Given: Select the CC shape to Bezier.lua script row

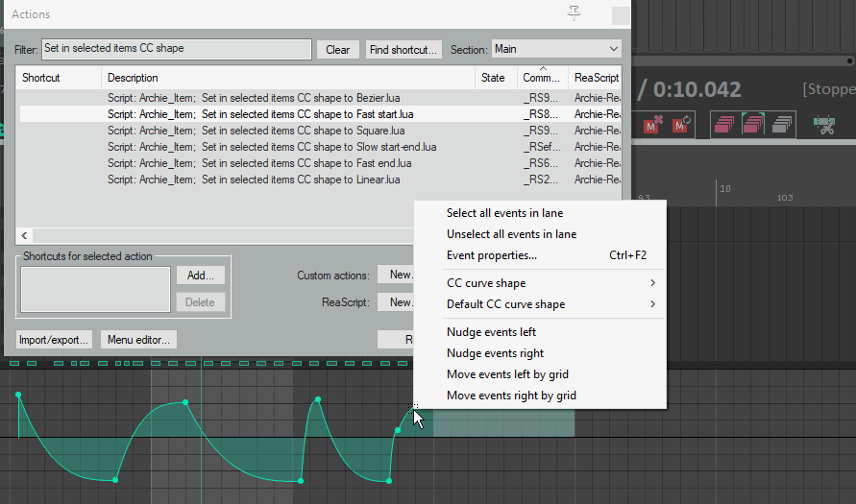Looking at the screenshot, I should (320, 98).
